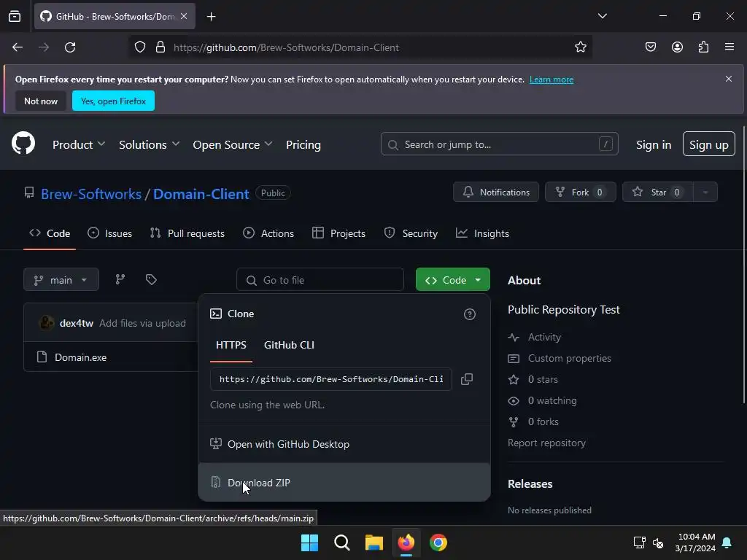Viewport: 747px width, 560px height.
Task: Select the HTTPS clone tab
Action: (231, 345)
